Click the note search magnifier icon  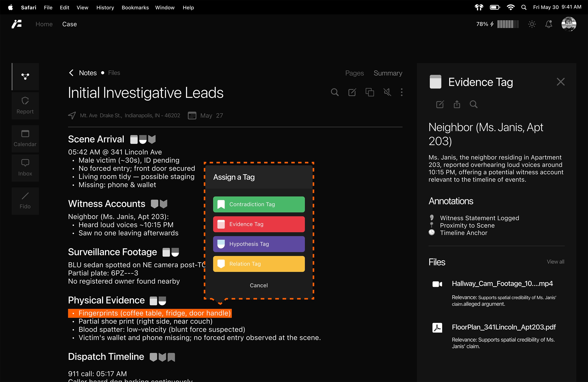335,93
